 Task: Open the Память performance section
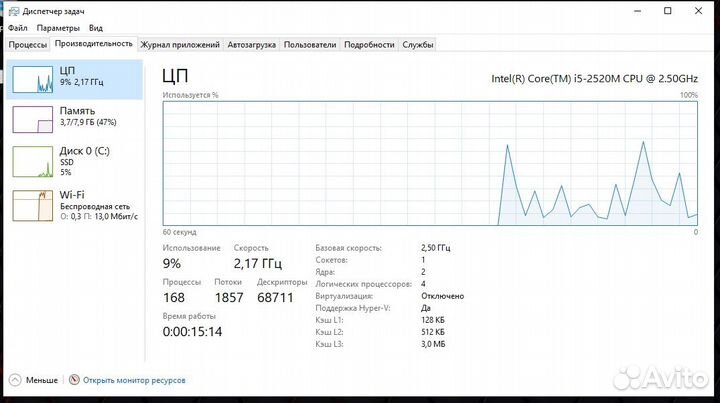(x=75, y=116)
